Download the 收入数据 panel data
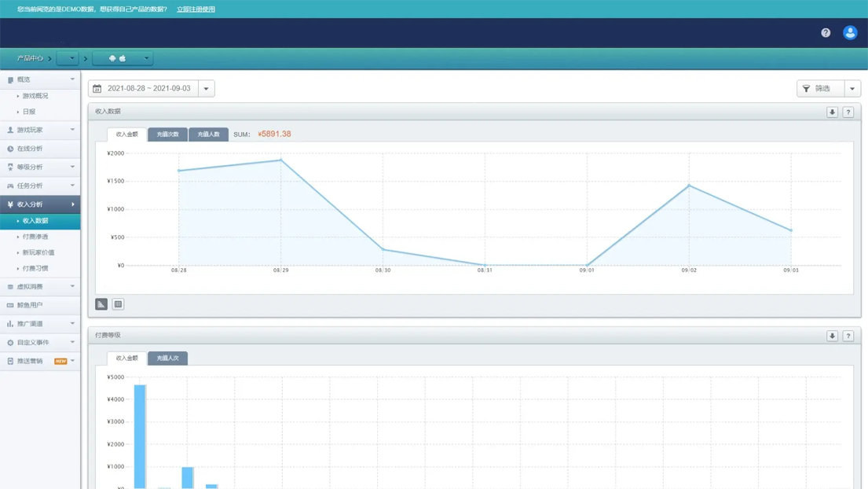The width and height of the screenshot is (868, 489). [x=832, y=112]
